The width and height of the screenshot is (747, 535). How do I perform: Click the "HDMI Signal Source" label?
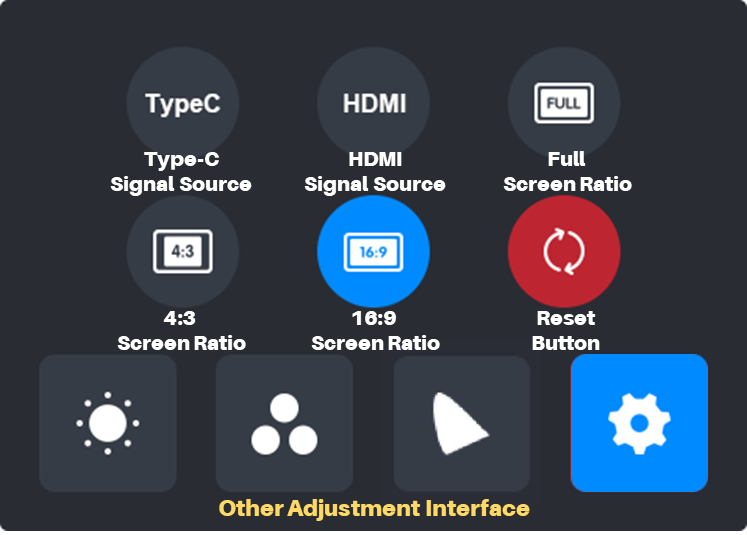point(375,172)
